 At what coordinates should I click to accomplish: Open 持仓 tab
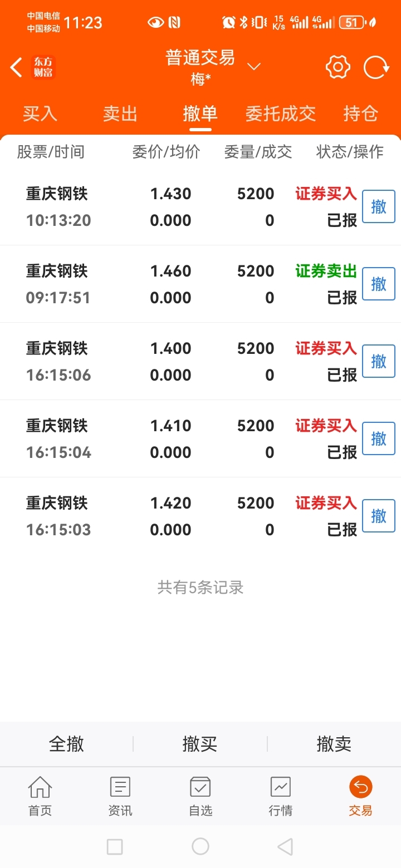coord(361,114)
